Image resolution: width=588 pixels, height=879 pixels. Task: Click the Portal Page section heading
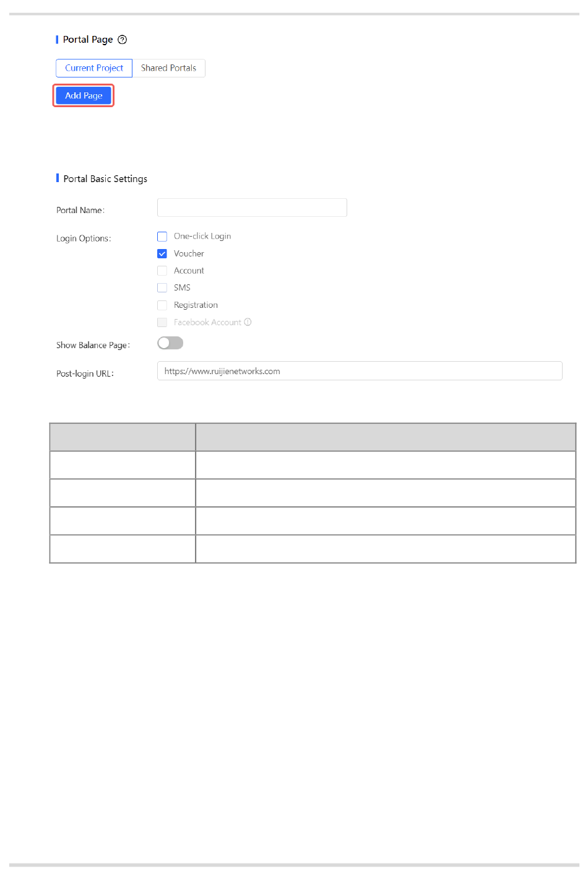click(88, 40)
